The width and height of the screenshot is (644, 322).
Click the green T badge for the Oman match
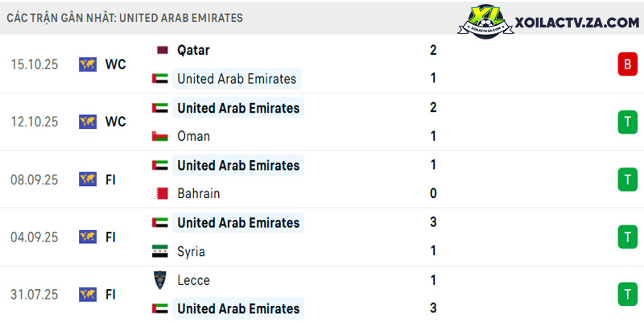[628, 122]
